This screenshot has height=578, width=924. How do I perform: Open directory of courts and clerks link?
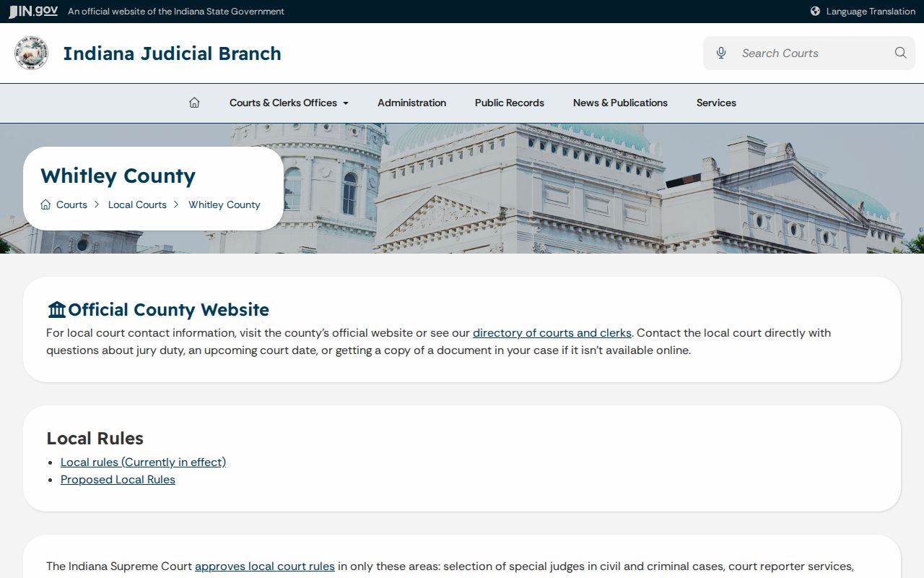(x=552, y=333)
